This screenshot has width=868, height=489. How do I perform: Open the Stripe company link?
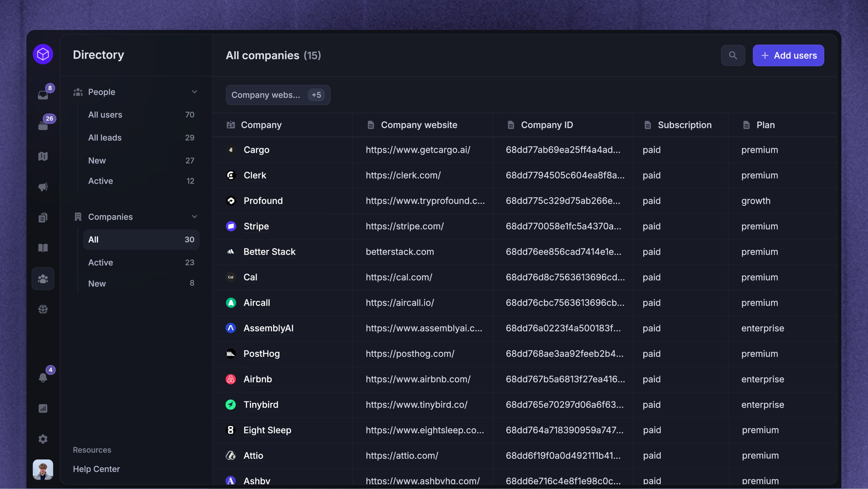point(256,226)
